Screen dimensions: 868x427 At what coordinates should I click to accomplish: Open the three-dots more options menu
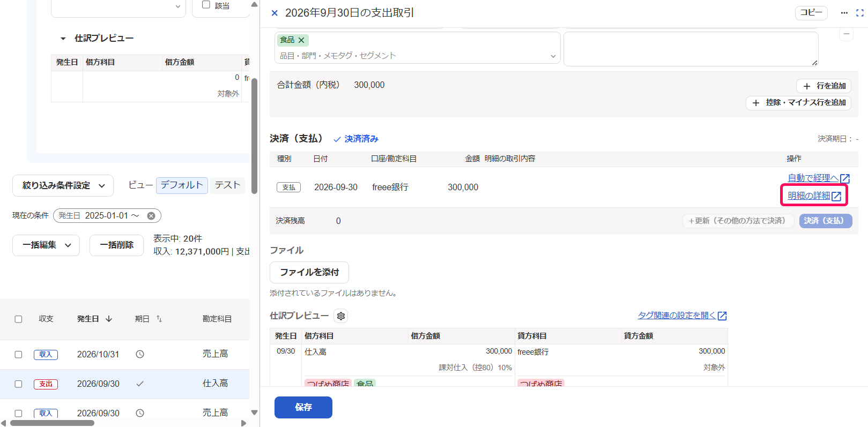point(844,13)
